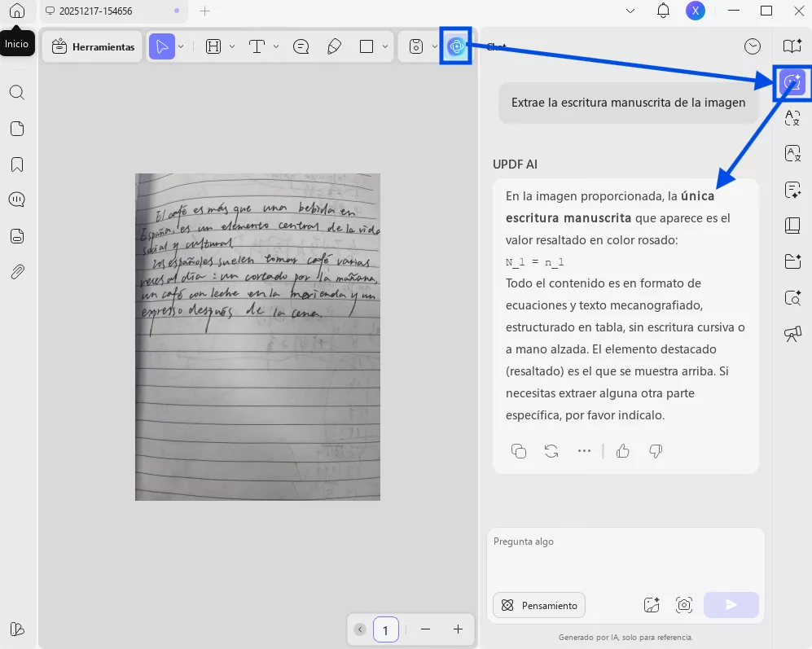Toggle the UPDF AI panel in toolbar

point(456,46)
